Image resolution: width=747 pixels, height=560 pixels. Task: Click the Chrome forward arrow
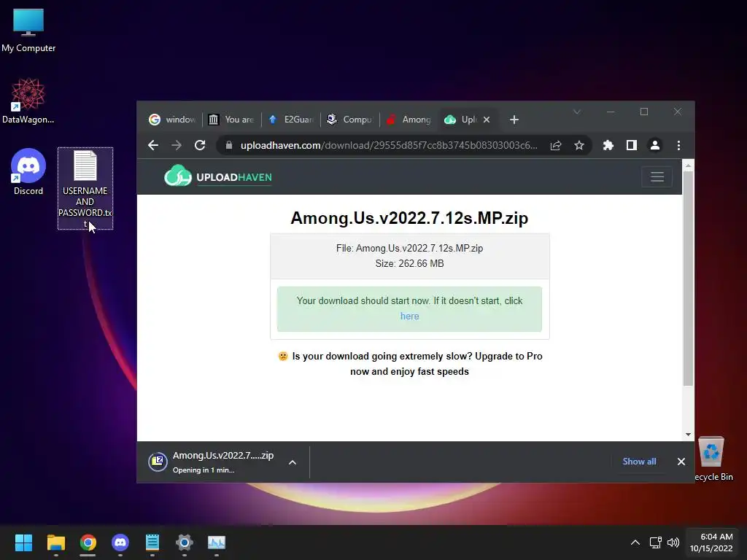click(177, 145)
